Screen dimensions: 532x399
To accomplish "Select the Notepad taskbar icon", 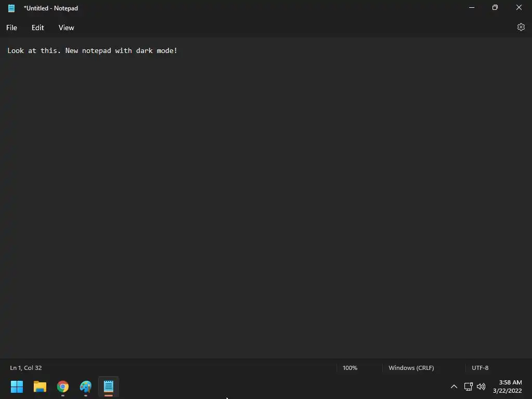I will 109,387.
